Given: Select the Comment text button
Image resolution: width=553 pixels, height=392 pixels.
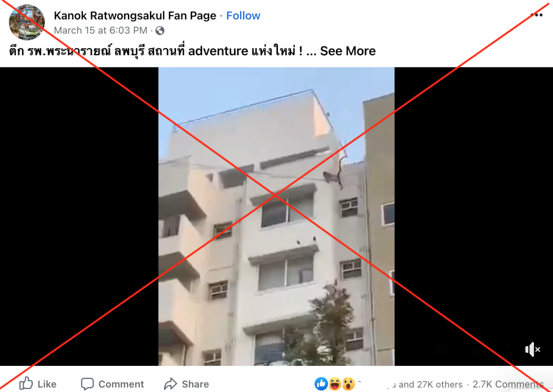Looking at the screenshot, I should coord(121,384).
